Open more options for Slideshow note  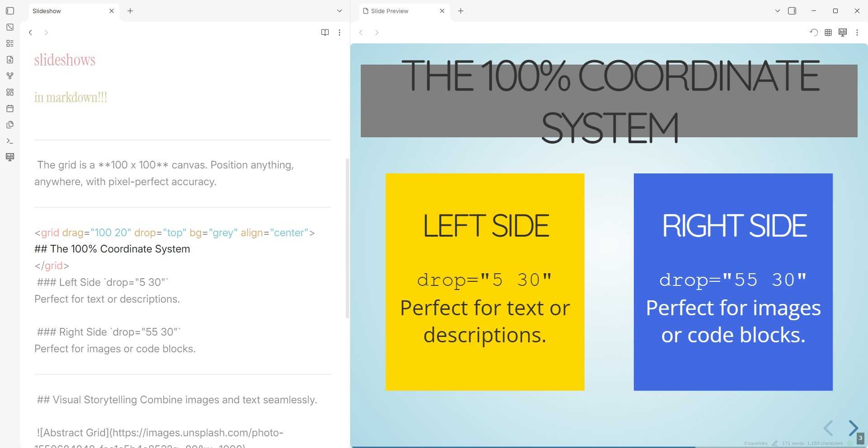click(x=340, y=33)
